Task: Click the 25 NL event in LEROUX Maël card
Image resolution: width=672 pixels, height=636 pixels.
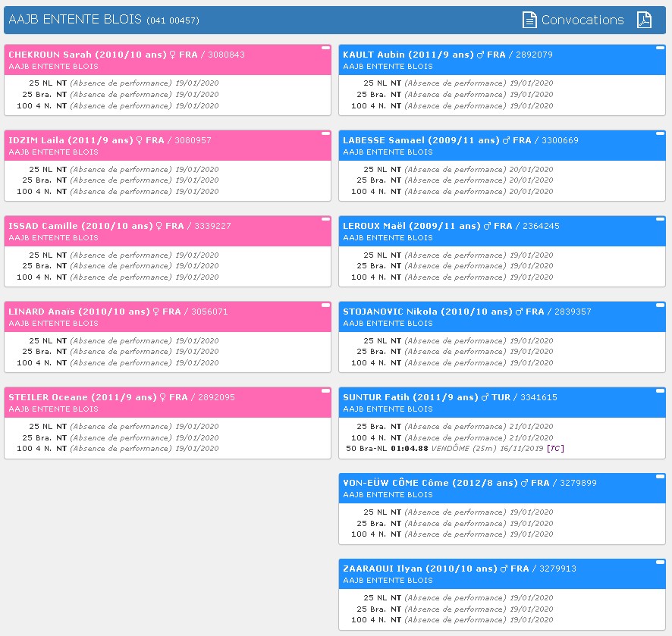Action: tap(375, 255)
